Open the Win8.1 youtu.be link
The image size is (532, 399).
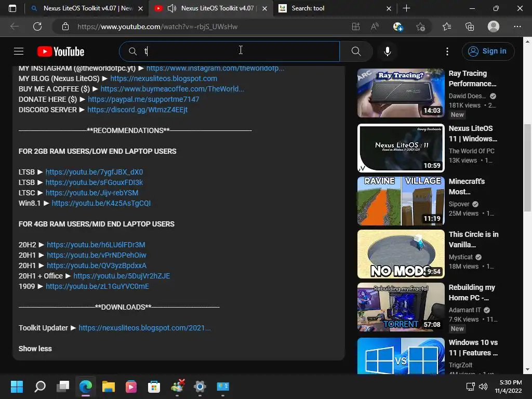tap(101, 203)
